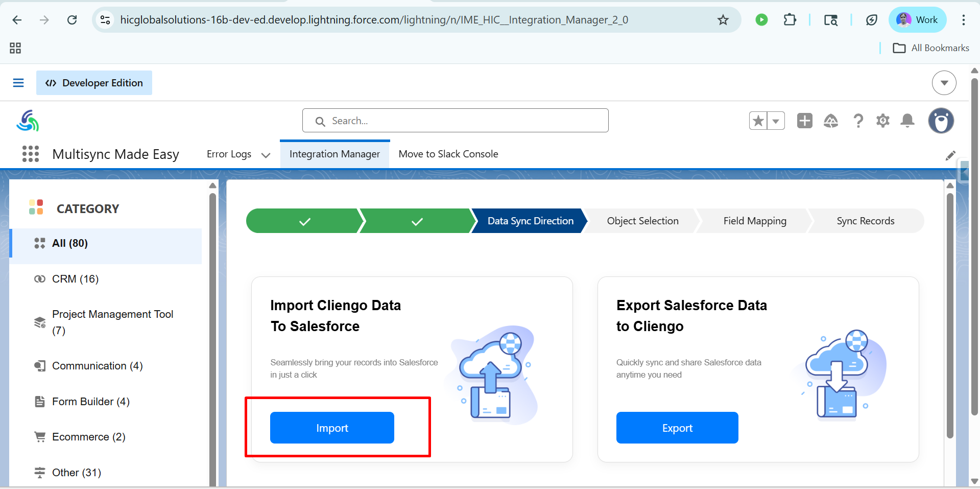The width and height of the screenshot is (980, 489).
Task: Open the Favorites list dropdown arrow
Action: pyautogui.click(x=776, y=121)
